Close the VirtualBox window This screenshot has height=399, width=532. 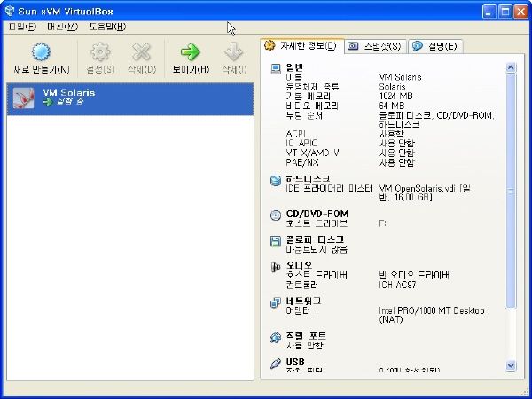(520, 12)
